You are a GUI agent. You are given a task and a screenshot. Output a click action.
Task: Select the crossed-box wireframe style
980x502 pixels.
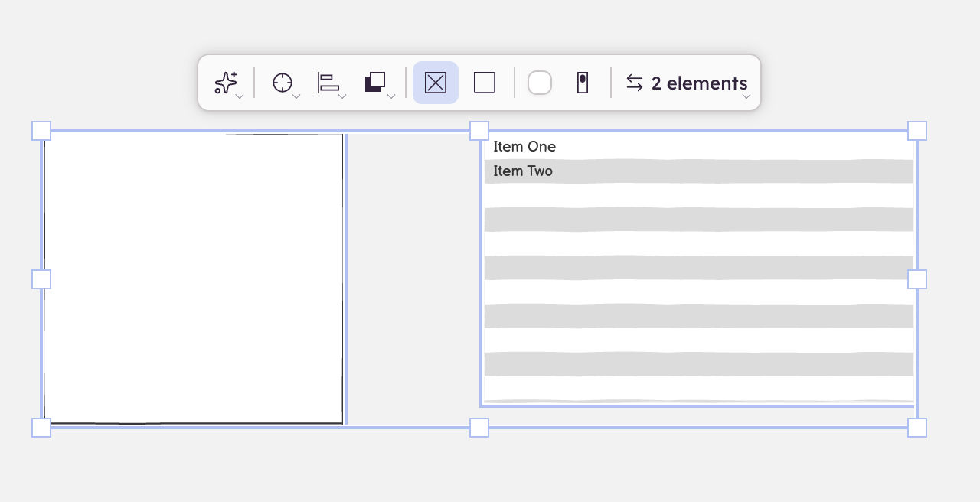(x=436, y=83)
